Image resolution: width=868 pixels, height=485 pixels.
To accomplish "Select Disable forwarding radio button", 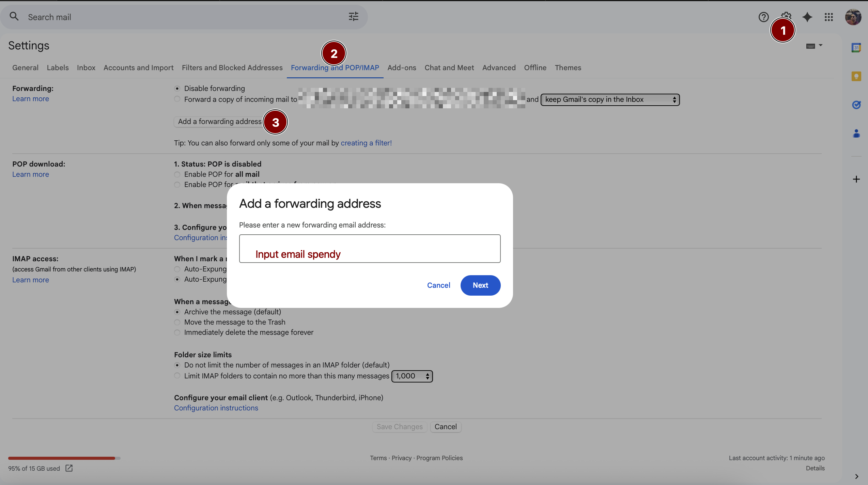I will click(177, 89).
